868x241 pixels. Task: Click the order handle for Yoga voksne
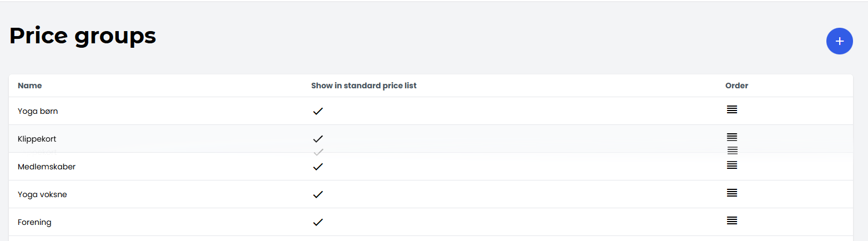click(x=732, y=193)
